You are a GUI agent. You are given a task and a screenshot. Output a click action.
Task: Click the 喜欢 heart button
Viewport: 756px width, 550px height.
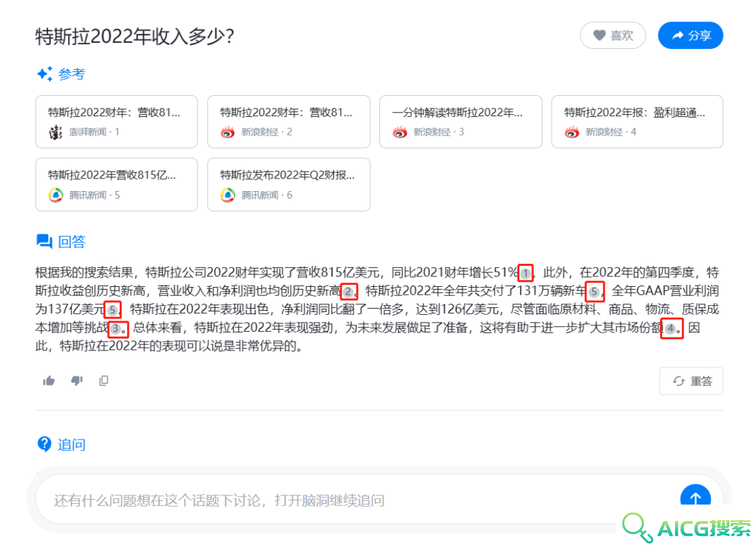[x=612, y=36]
